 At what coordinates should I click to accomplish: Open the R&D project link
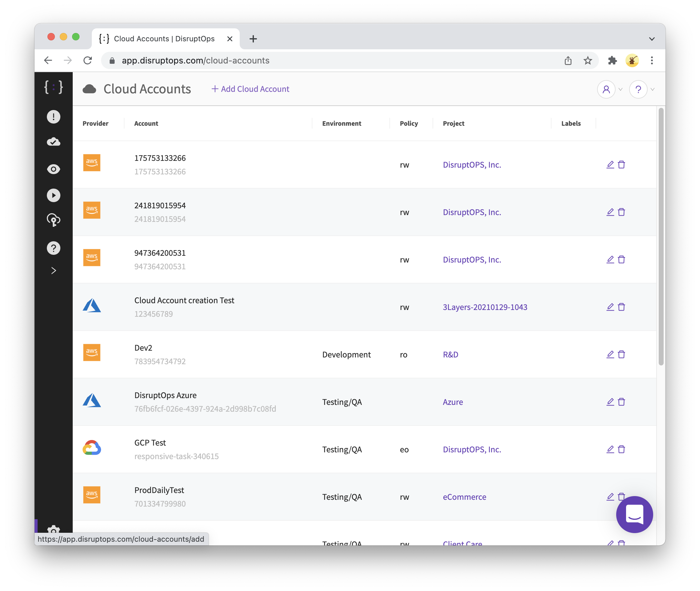pyautogui.click(x=450, y=355)
